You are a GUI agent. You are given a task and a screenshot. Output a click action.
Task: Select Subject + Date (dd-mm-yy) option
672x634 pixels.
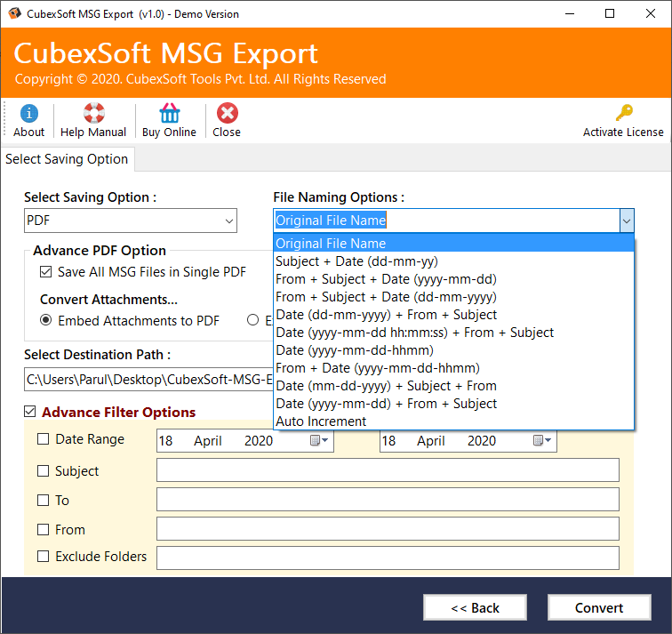click(x=356, y=261)
